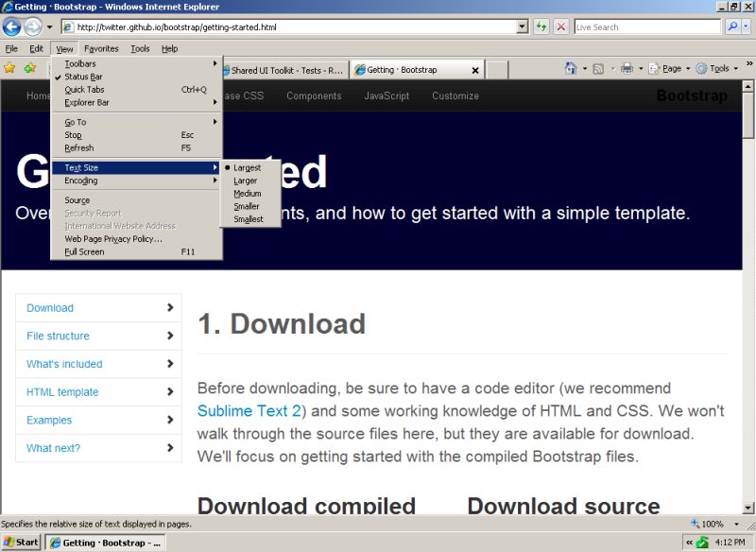Image resolution: width=756 pixels, height=552 pixels.
Task: Expand the address bar history dropdown
Action: click(523, 27)
